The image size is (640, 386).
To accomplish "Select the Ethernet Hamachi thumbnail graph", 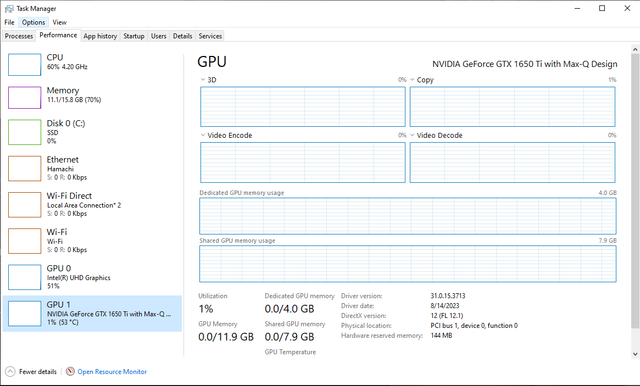I will (24, 168).
